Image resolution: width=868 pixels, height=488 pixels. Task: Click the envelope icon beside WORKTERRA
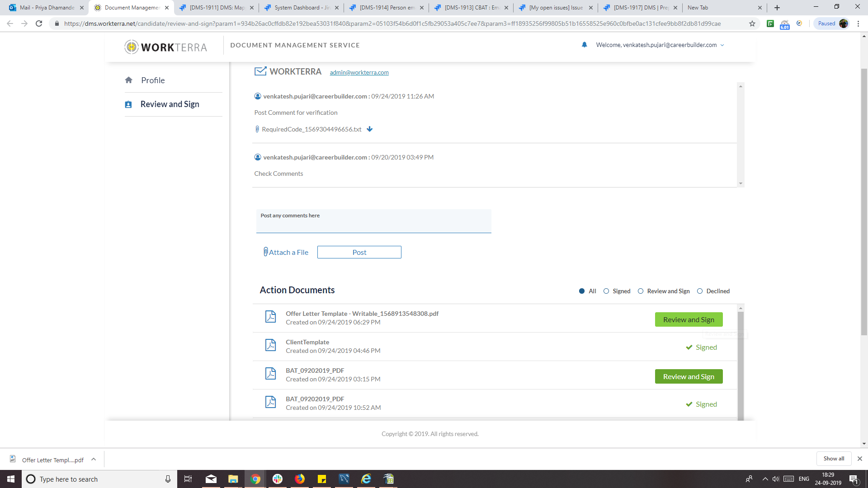pyautogui.click(x=260, y=71)
